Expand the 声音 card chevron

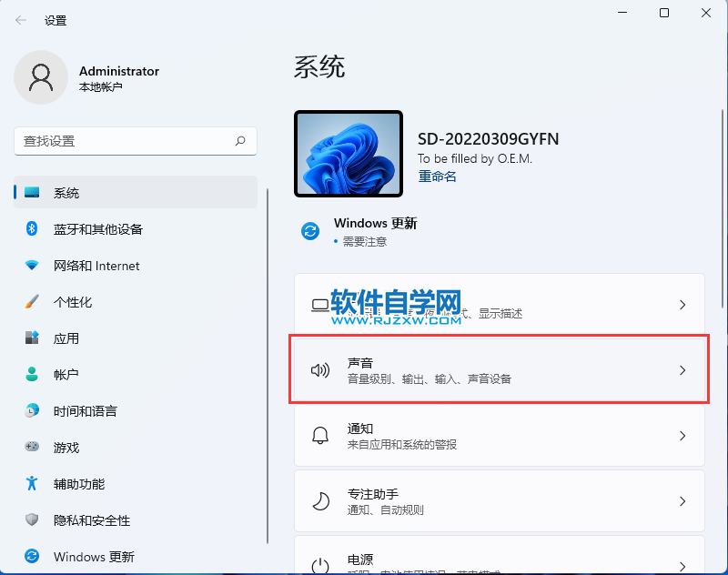682,370
